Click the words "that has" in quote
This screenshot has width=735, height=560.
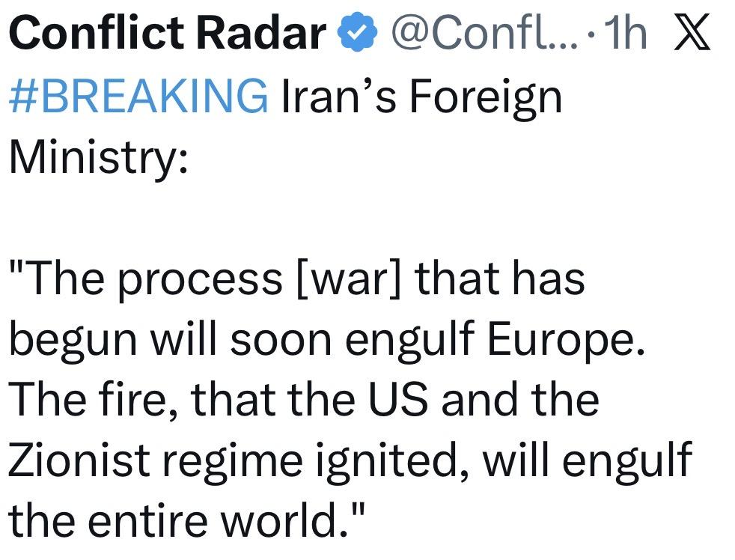(x=500, y=279)
